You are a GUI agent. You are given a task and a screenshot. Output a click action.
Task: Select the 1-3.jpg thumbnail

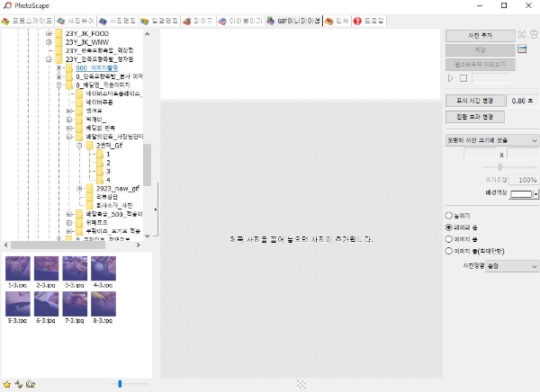pos(18,269)
